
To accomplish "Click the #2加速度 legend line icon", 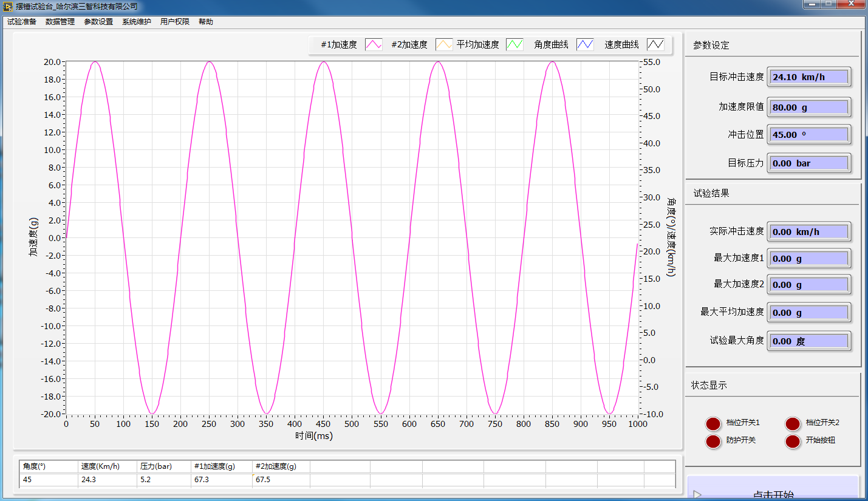I will [x=444, y=44].
